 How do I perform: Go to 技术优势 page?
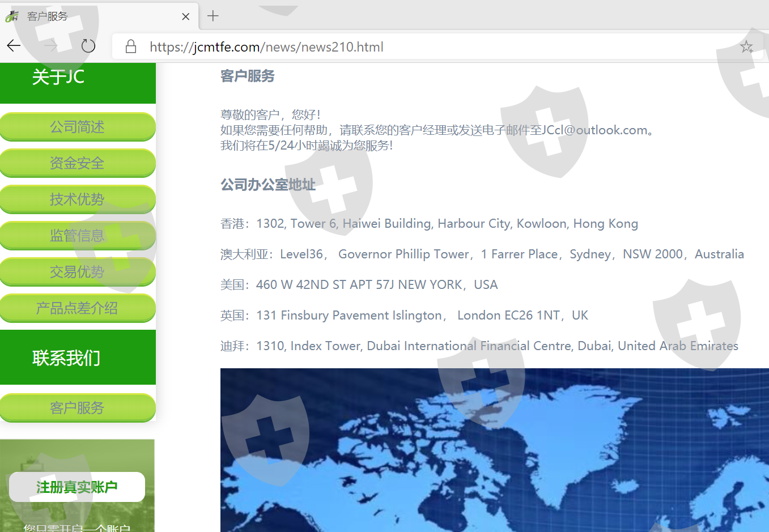click(77, 199)
